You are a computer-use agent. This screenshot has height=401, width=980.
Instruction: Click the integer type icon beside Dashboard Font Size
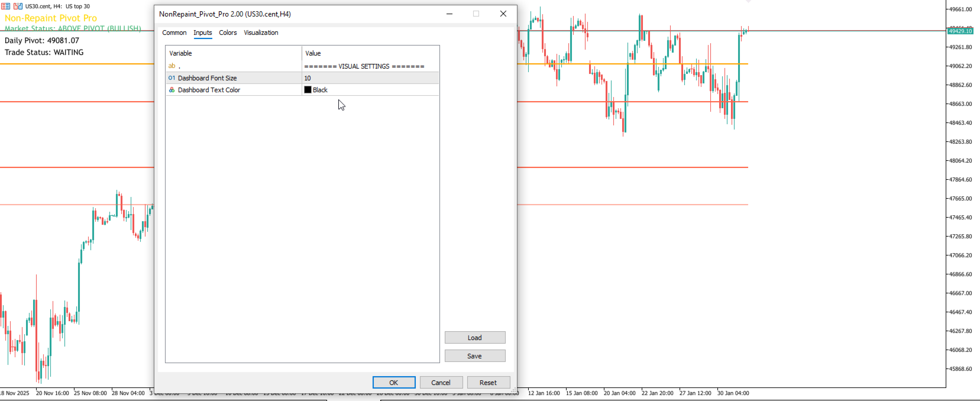coord(172,78)
